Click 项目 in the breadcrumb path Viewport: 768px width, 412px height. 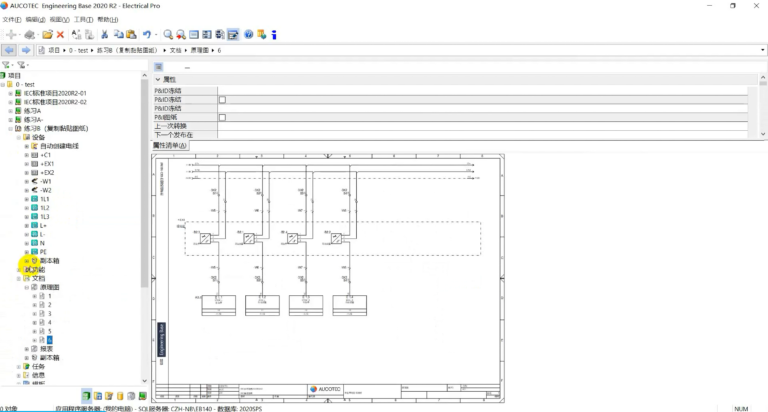pyautogui.click(x=54, y=50)
